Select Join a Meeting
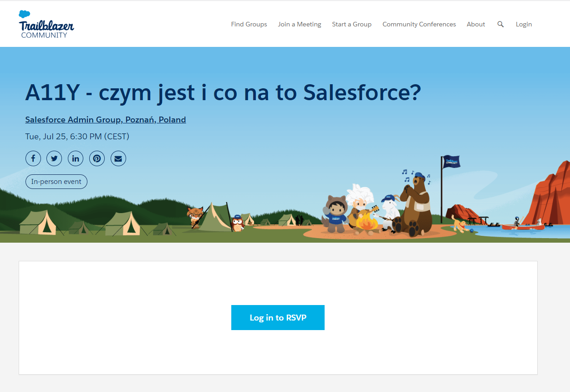The width and height of the screenshot is (570, 392). click(299, 24)
